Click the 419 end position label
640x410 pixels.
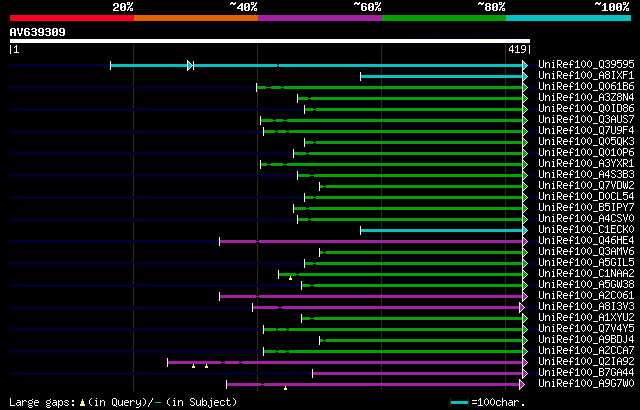(517, 49)
